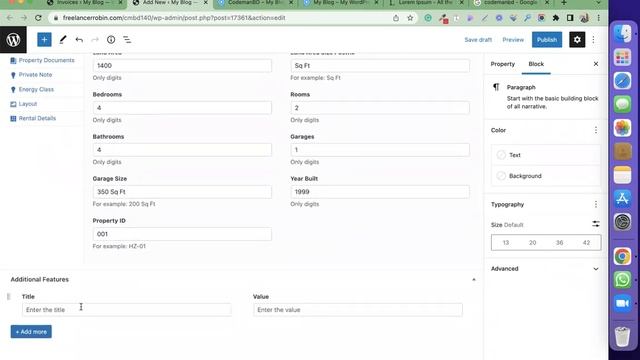
Task: Switch to the Block tab
Action: 536,64
